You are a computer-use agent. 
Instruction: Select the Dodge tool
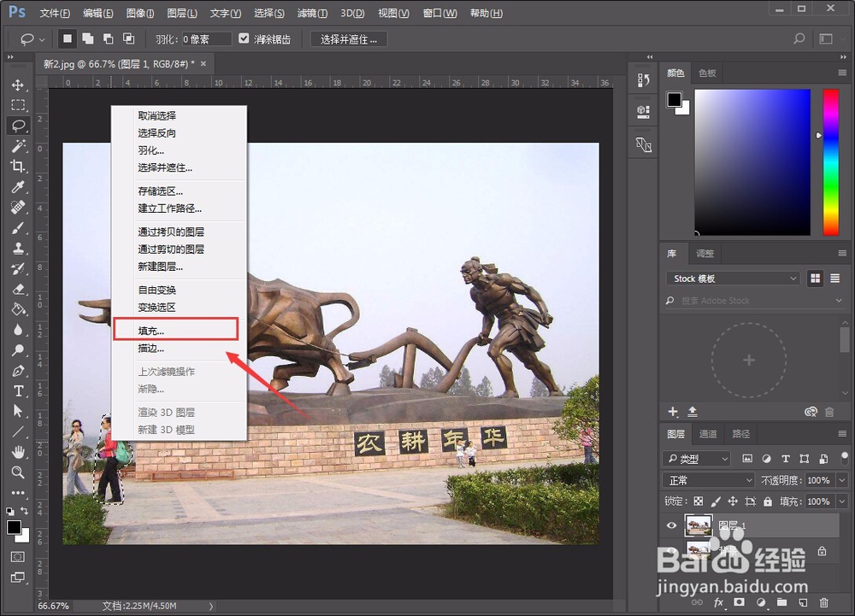point(18,350)
